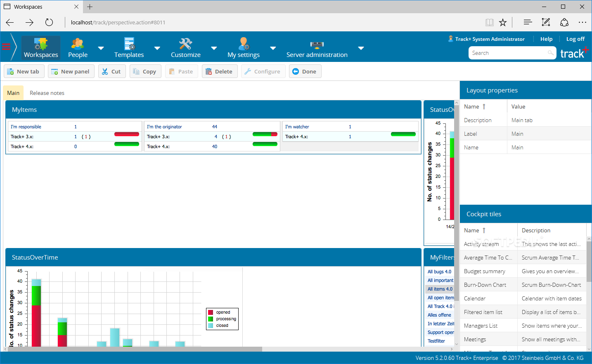Viewport: 592px width, 364px height.
Task: Click the red Track+ 3.x responsible progress bar
Action: (x=127, y=134)
